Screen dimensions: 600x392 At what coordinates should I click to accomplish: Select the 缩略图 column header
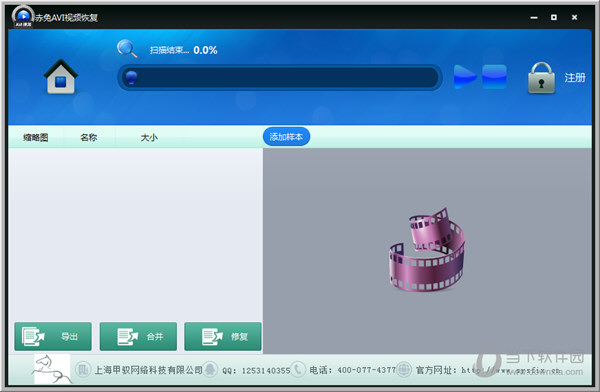36,137
